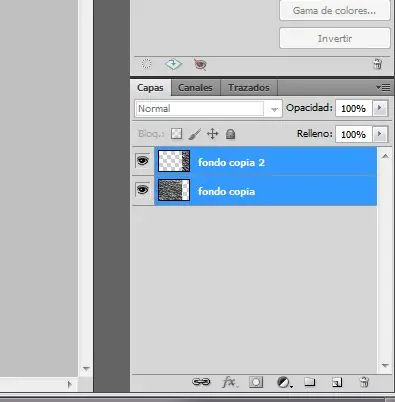This screenshot has height=402, width=395.
Task: Open the Relleno slider arrow
Action: [x=380, y=134]
